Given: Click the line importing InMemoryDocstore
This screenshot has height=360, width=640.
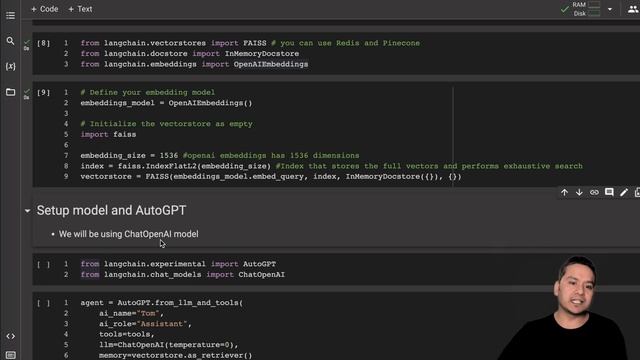Looking at the screenshot, I should click(189, 53).
